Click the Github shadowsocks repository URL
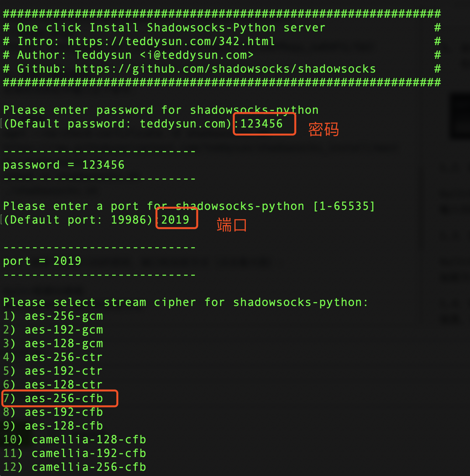 225,69
